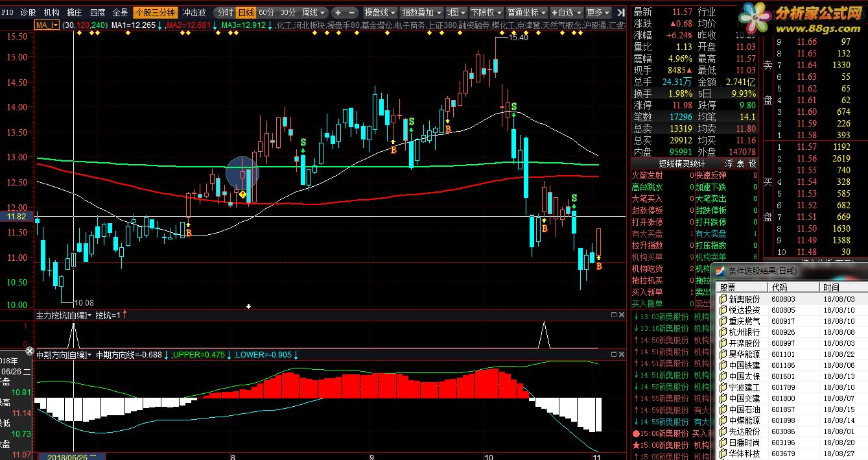Open the 机构 institutions view
This screenshot has height=460, width=868.
tap(51, 12)
